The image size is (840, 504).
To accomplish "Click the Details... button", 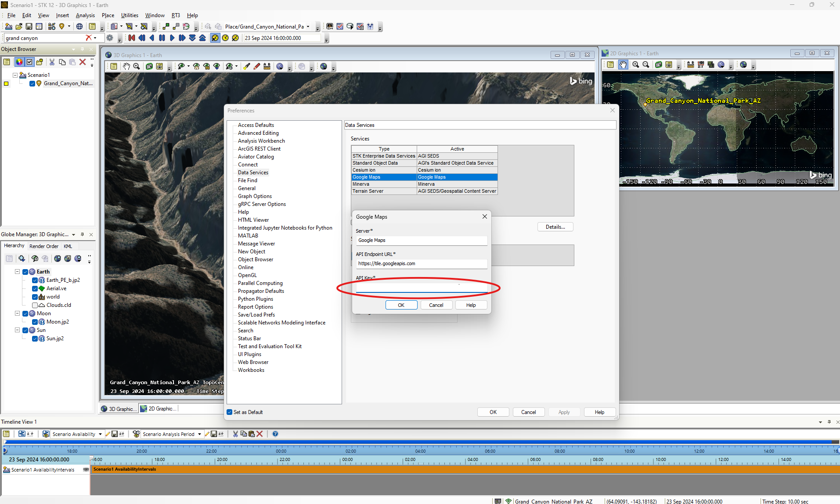I will coord(555,227).
